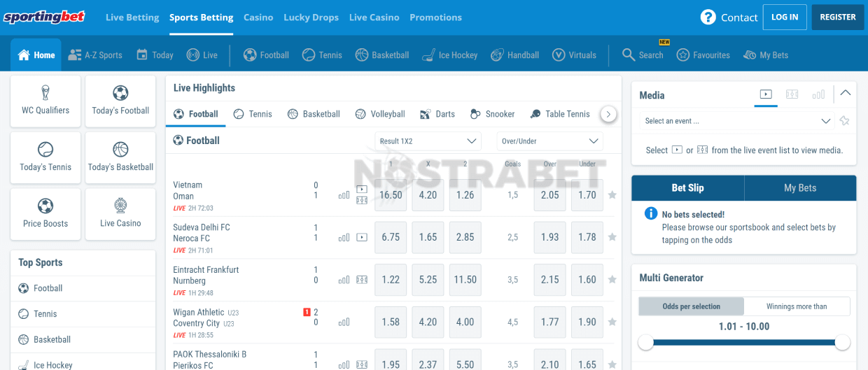This screenshot has width=868, height=370.
Task: Open Search with magnifier icon
Action: click(x=643, y=55)
